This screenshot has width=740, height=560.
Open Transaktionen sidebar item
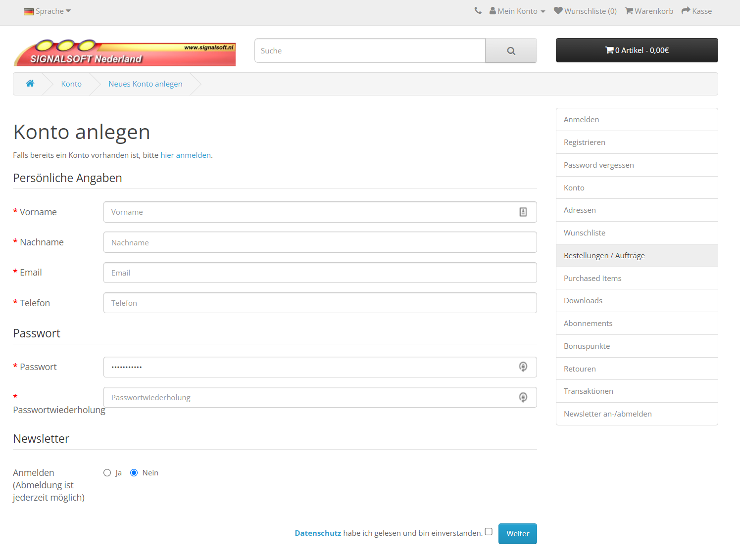[637, 391]
